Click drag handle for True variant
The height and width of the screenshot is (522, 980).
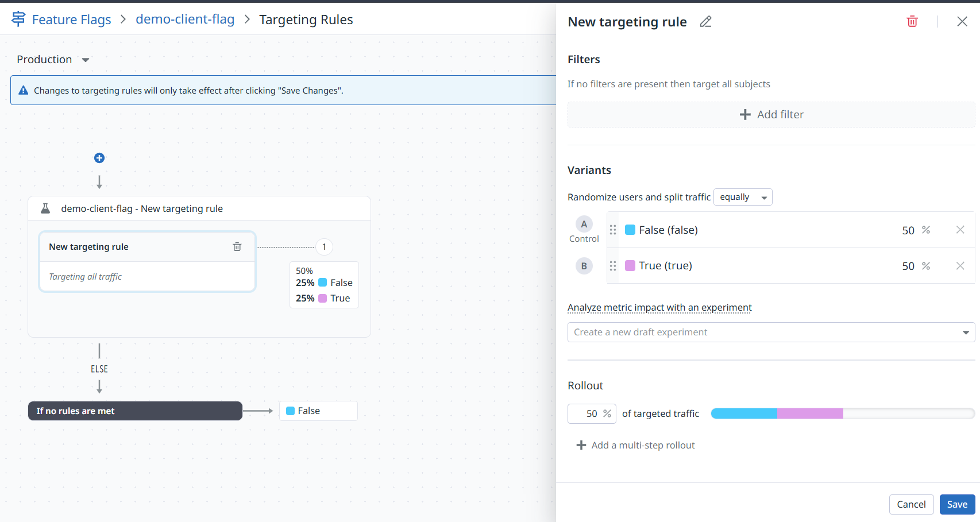click(613, 266)
